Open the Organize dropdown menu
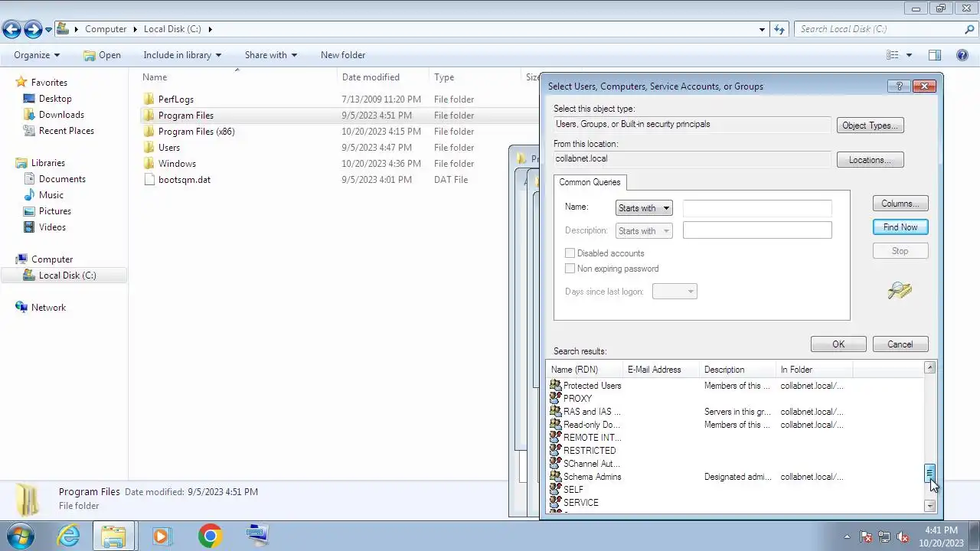The height and width of the screenshot is (551, 980). click(37, 55)
